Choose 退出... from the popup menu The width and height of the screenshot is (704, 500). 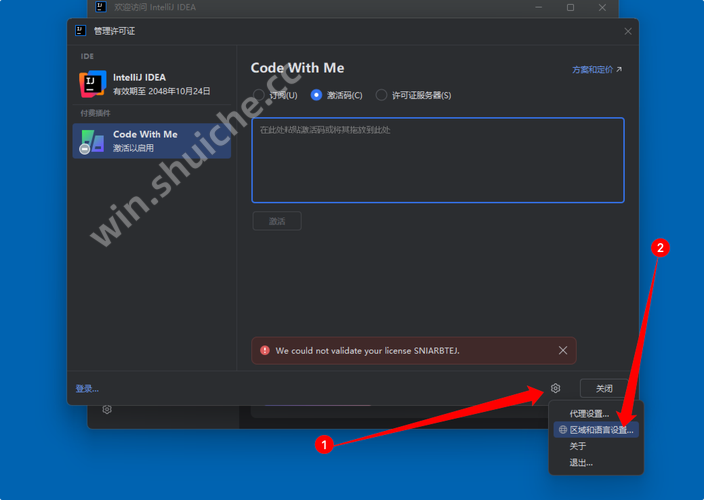(x=596, y=462)
